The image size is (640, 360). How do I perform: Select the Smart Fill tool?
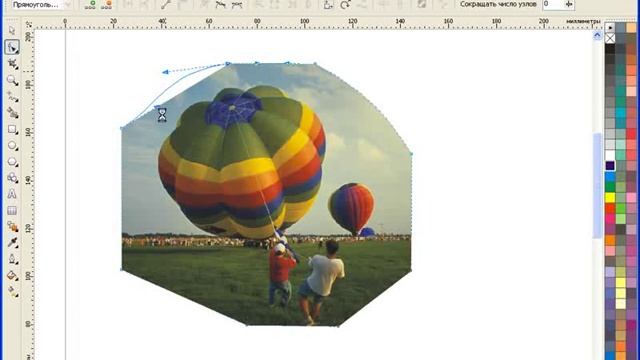pos(12,113)
